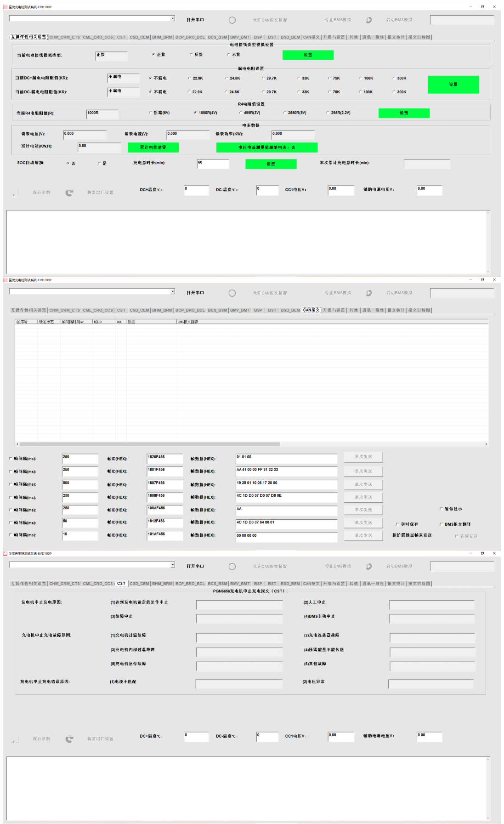The height and width of the screenshot is (824, 504).
Task: Click the BMS simulation icon in middle window
Action: 368,293
